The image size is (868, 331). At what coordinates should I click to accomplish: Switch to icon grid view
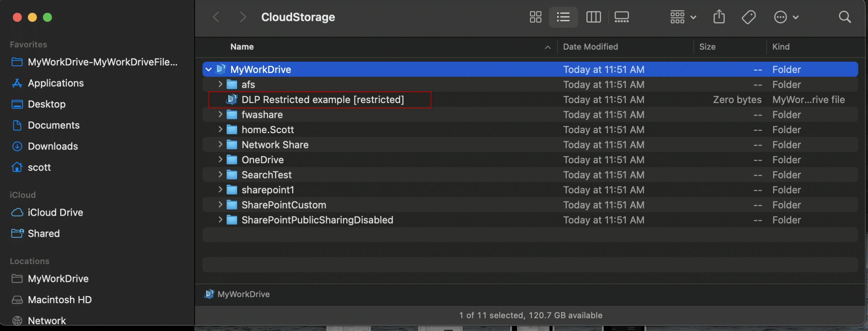click(x=535, y=17)
